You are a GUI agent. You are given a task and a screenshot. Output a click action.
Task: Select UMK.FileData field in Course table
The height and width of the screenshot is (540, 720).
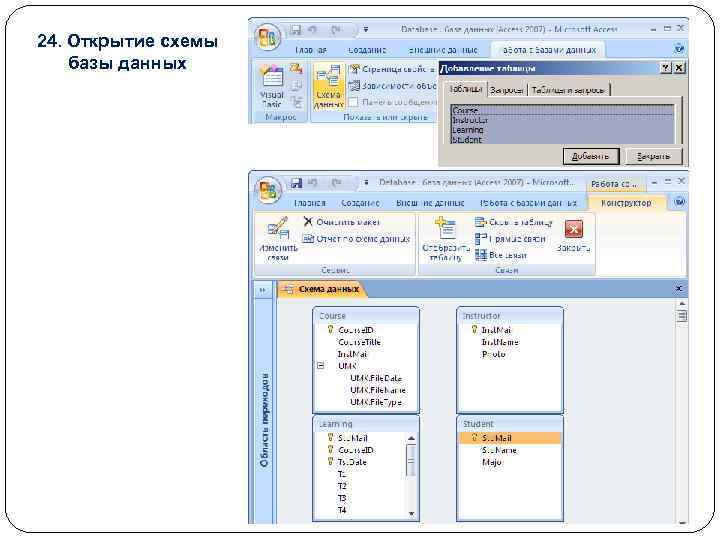tap(376, 378)
